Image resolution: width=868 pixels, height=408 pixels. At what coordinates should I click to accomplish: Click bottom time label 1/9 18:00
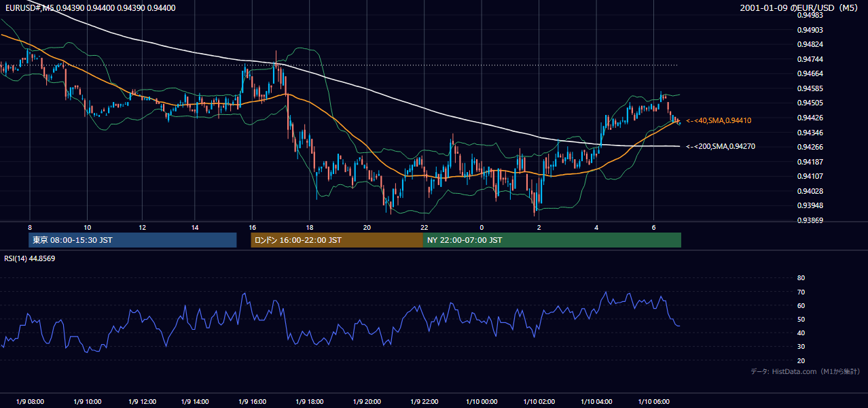click(x=310, y=402)
